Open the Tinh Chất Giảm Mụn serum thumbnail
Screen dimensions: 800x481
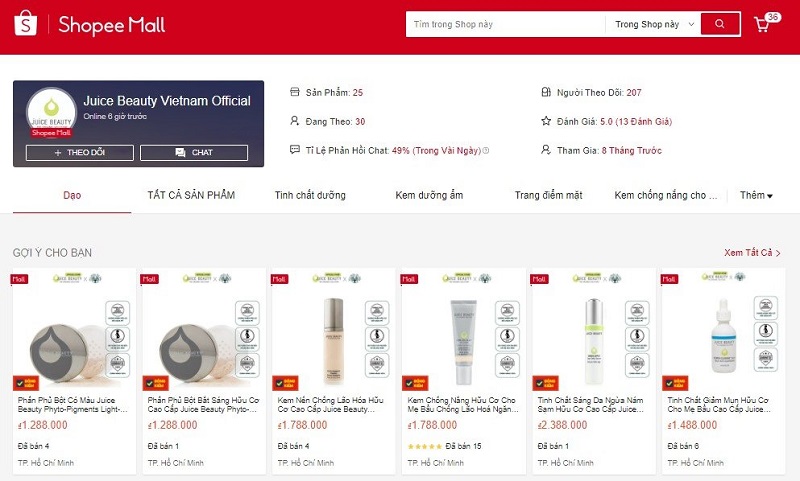[723, 328]
